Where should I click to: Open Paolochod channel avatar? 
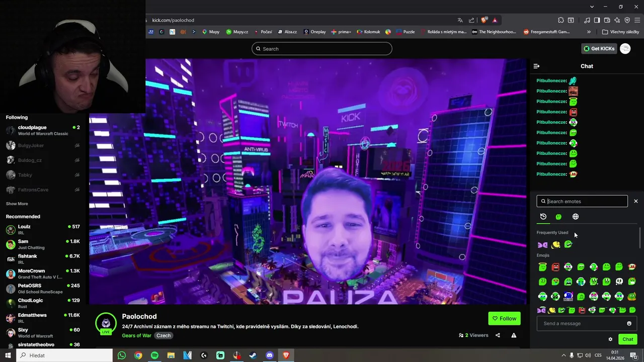coord(106,323)
